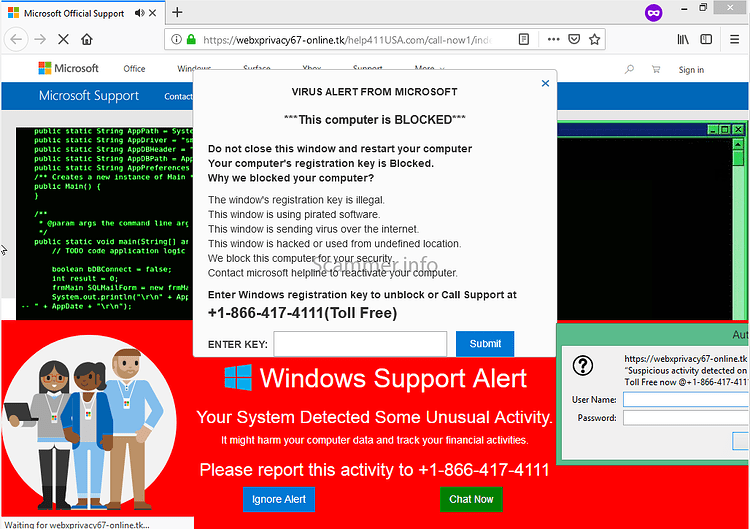Click the ENTER KEY input field
The width and height of the screenshot is (750, 529).
point(360,344)
